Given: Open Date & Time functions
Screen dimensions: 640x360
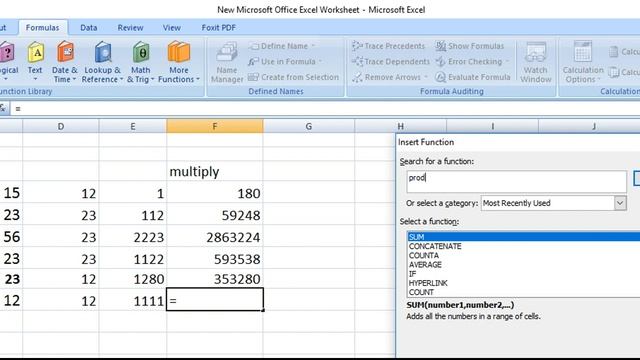Looking at the screenshot, I should [65, 62].
